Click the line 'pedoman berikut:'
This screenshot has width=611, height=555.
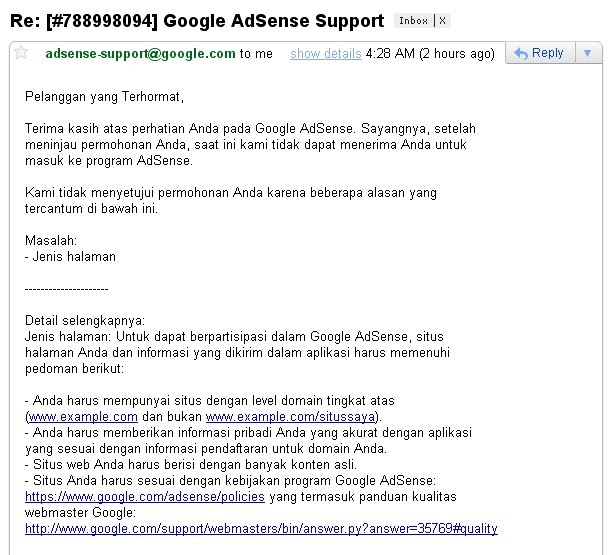[x=74, y=368]
